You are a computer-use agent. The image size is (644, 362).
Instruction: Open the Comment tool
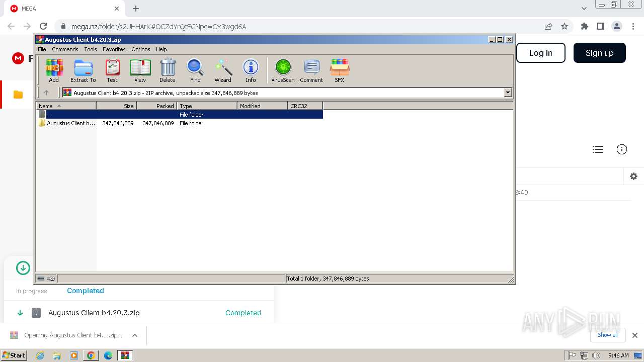coord(311,70)
